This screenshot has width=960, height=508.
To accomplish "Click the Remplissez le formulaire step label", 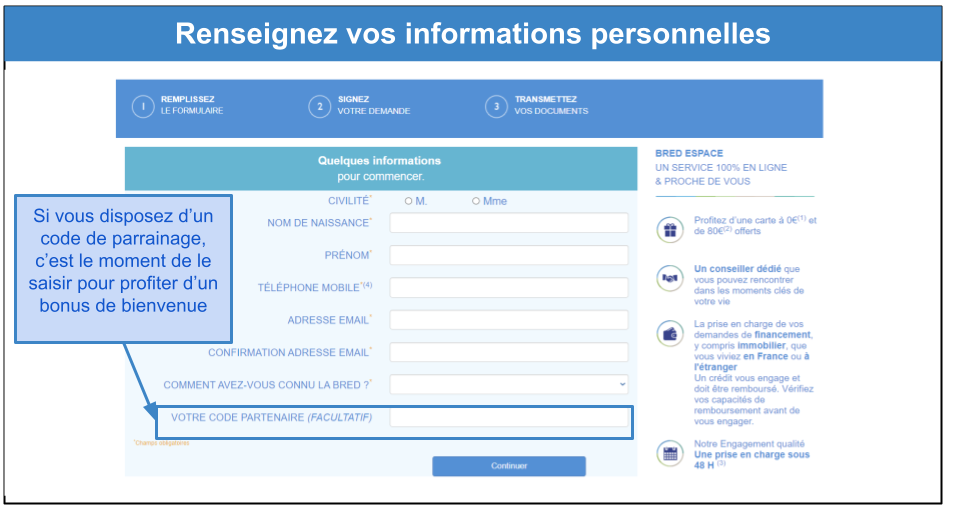I will (192, 105).
